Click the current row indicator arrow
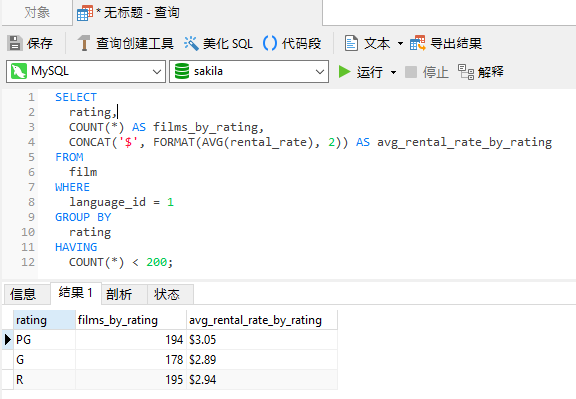The width and height of the screenshot is (576, 399). [8, 339]
